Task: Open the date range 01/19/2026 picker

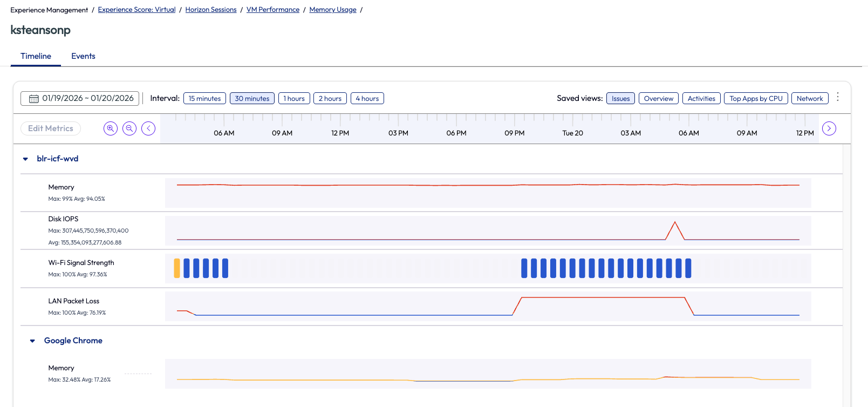Action: (87, 99)
